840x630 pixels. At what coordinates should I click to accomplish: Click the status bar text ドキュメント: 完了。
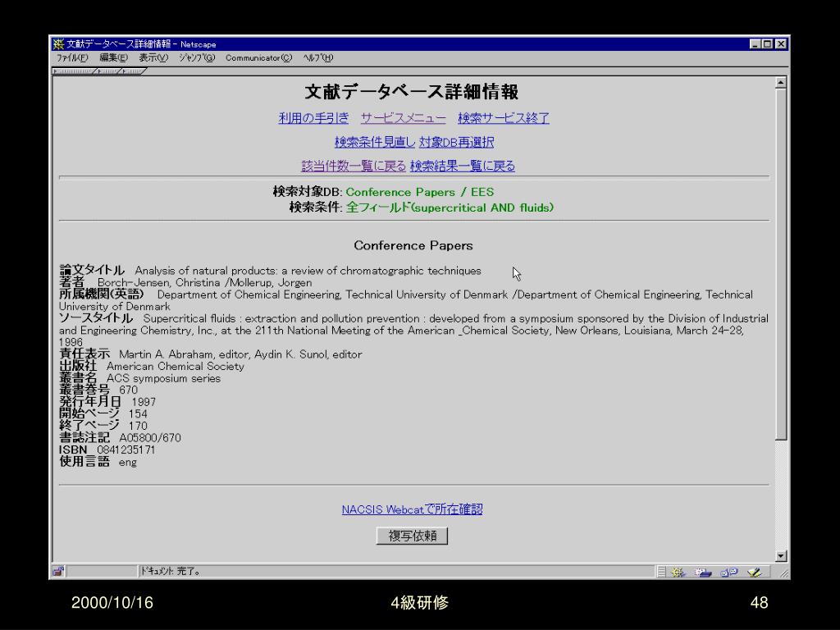click(x=170, y=572)
